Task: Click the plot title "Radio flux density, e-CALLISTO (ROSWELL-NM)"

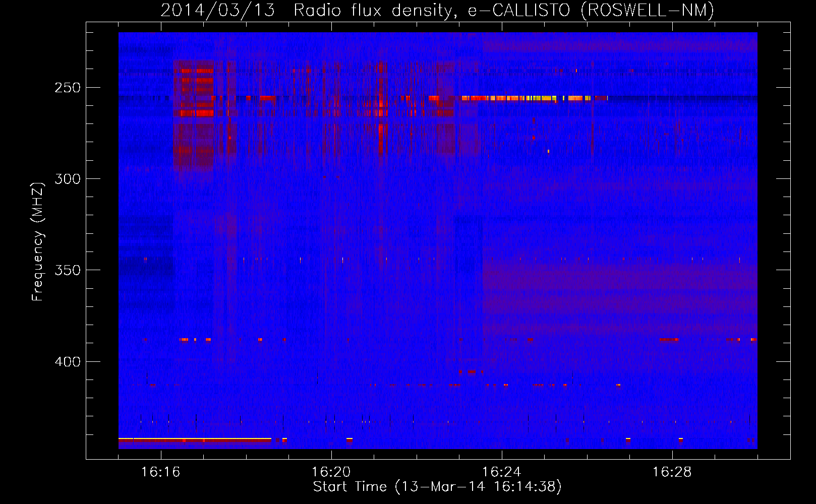Action: click(503, 10)
